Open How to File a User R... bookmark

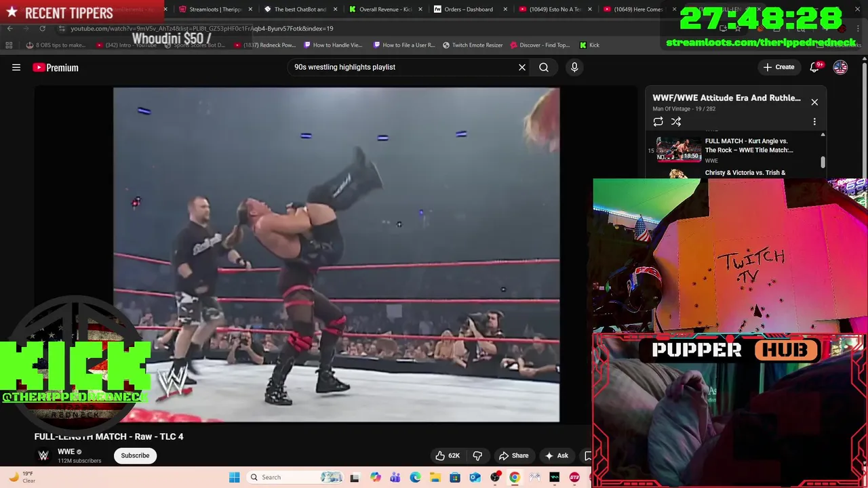[x=403, y=45]
